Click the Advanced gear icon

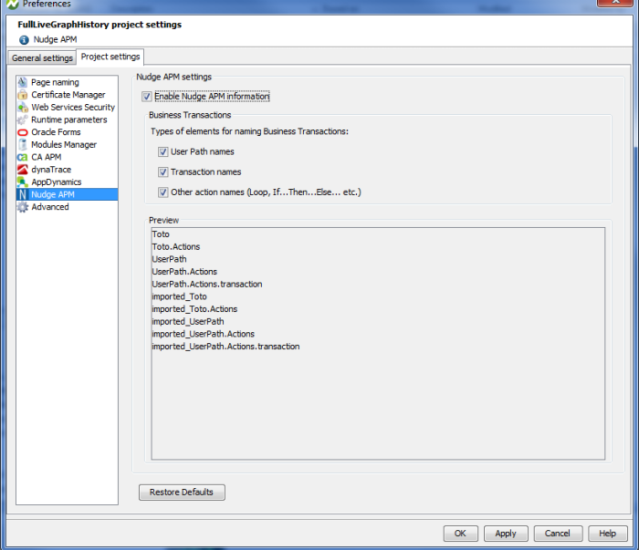pyautogui.click(x=22, y=207)
